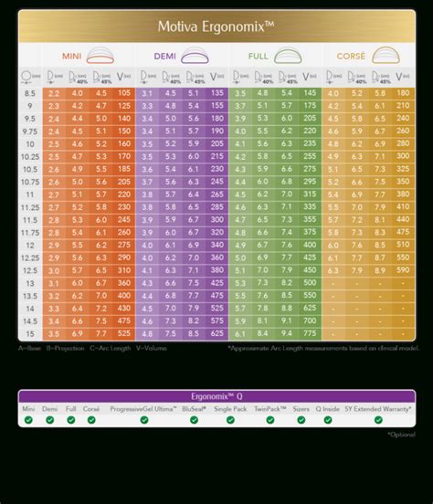Click MINI volume 105 in the 8.5 row
Image resolution: width=433 pixels, height=504 pixels.
coord(124,93)
